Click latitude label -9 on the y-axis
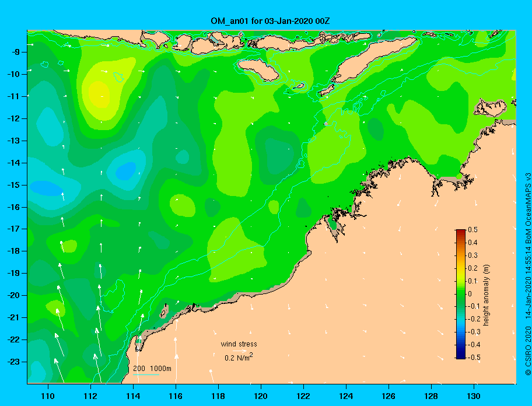532x406 pixels. 15,52
